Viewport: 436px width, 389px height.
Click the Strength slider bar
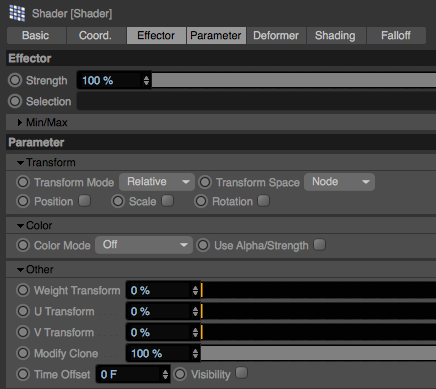click(x=294, y=80)
